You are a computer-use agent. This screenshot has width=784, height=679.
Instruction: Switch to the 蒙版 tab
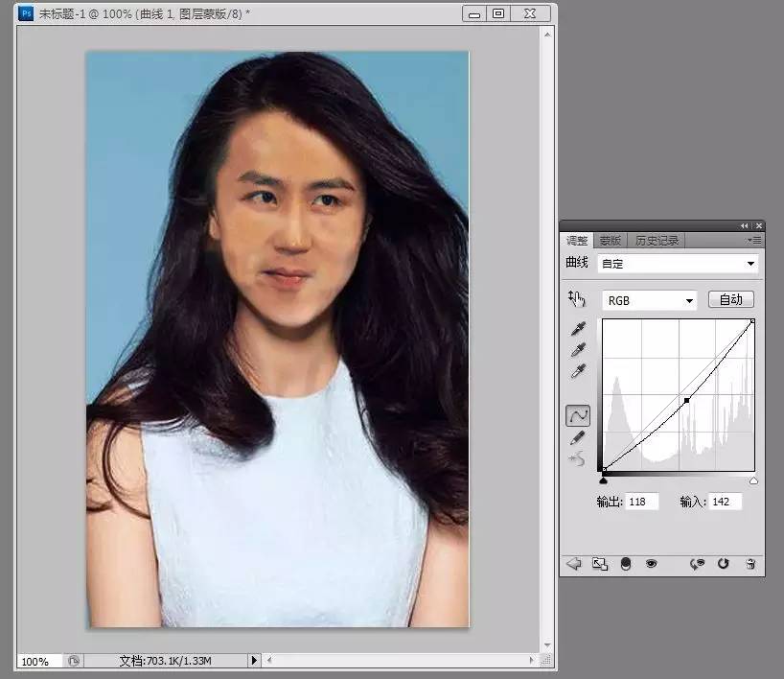click(x=609, y=241)
